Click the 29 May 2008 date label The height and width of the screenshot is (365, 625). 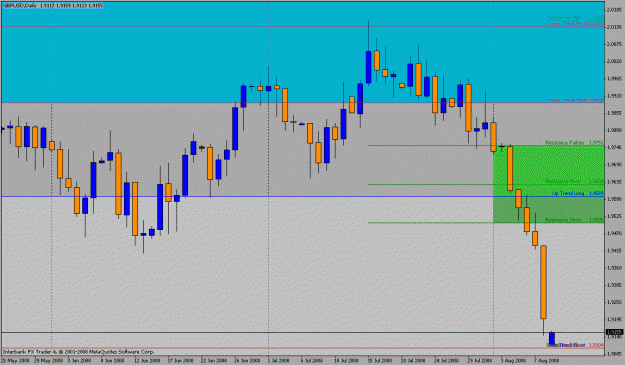48,361
